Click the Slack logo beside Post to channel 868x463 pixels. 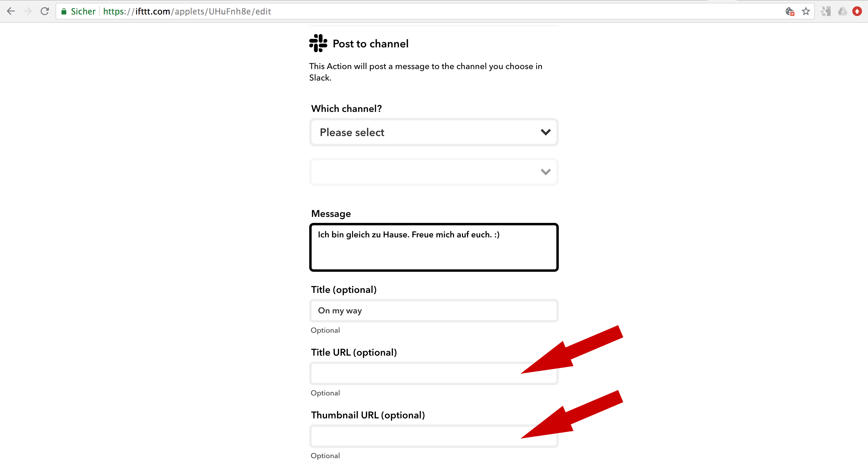tap(318, 43)
